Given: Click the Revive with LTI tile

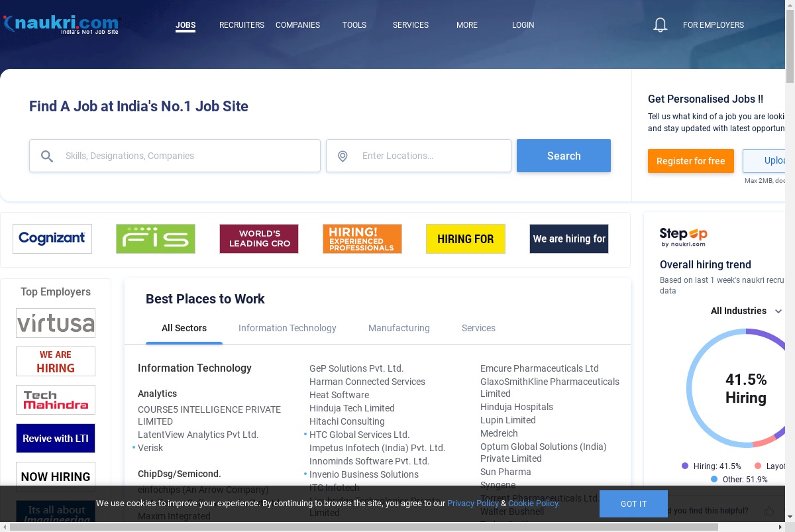Looking at the screenshot, I should point(56,439).
